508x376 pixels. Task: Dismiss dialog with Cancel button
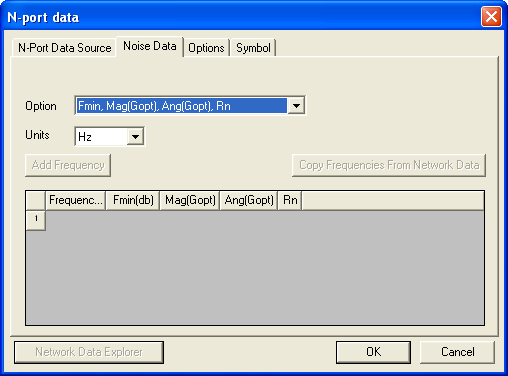457,352
